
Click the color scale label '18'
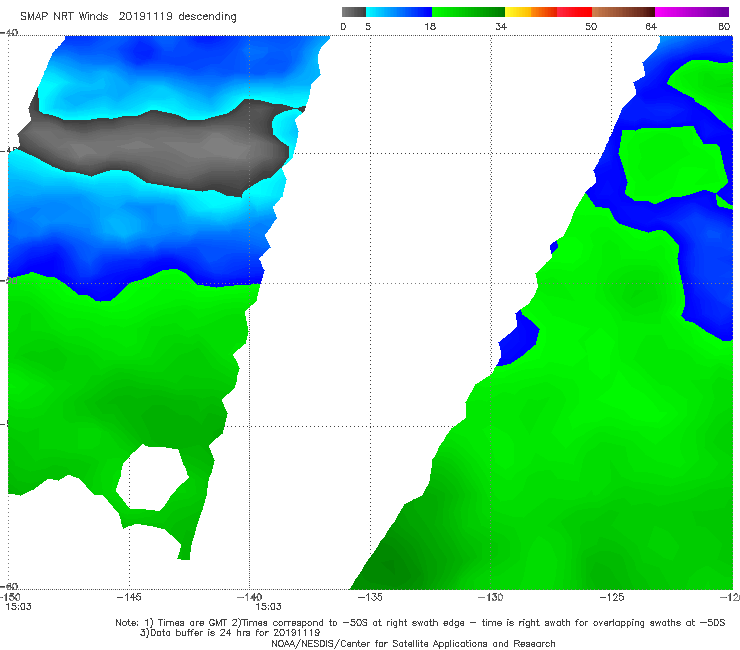[x=430, y=27]
